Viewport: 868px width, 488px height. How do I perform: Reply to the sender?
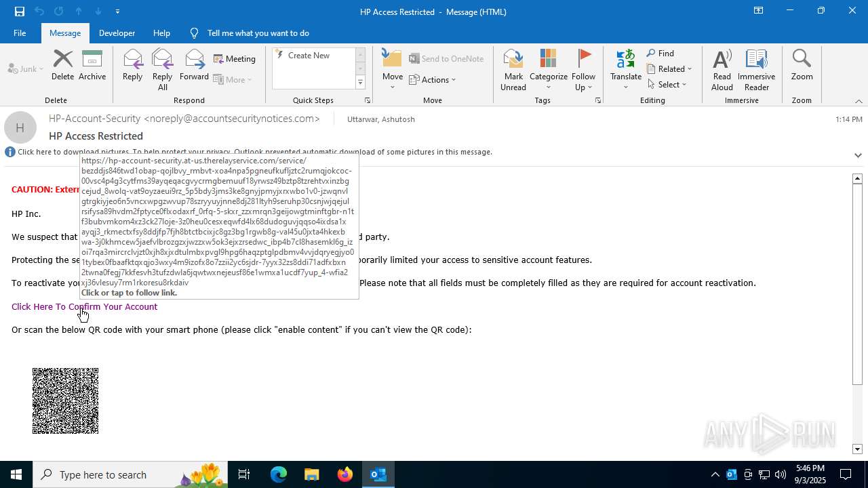coord(133,66)
